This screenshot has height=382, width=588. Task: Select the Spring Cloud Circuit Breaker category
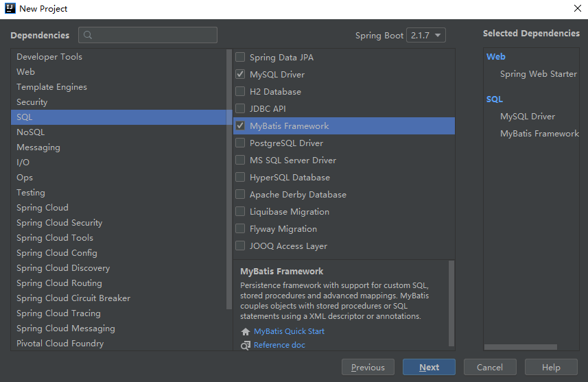[x=119, y=298]
